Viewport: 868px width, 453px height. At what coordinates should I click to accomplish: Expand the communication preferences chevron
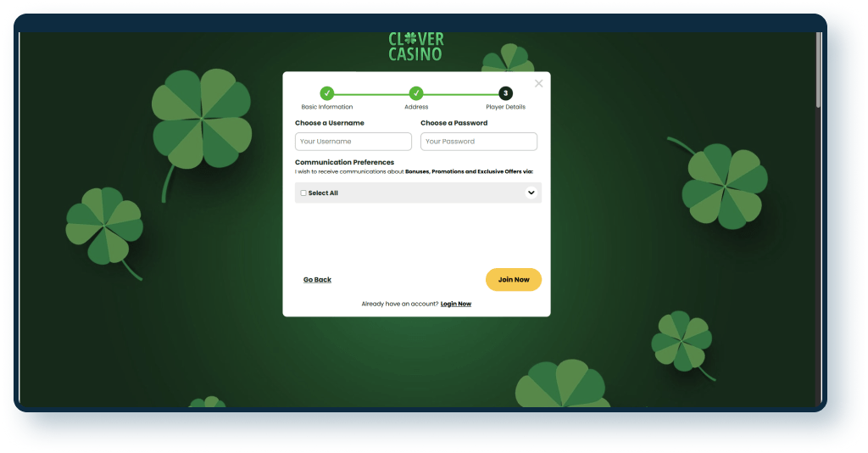[x=531, y=193]
